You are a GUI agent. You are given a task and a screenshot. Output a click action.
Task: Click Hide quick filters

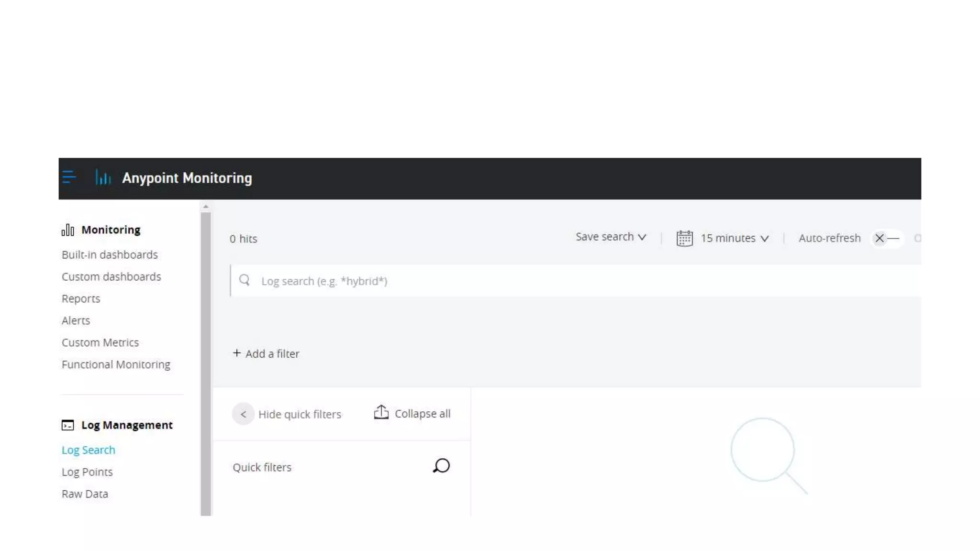pyautogui.click(x=300, y=414)
